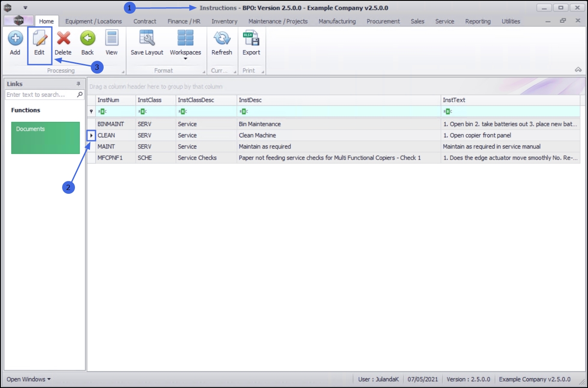Click the SCHE class cell

click(155, 158)
